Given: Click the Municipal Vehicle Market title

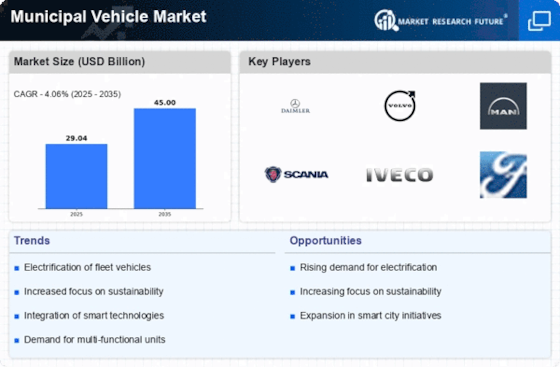Looking at the screenshot, I should (x=109, y=16).
